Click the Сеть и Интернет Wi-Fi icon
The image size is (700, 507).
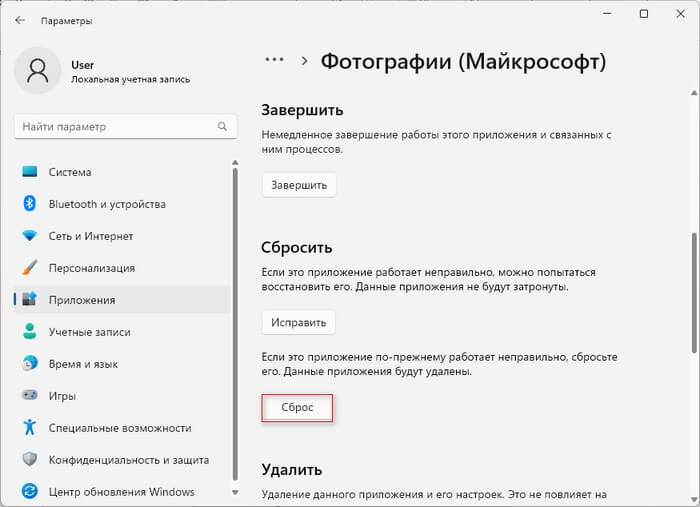pyautogui.click(x=29, y=236)
